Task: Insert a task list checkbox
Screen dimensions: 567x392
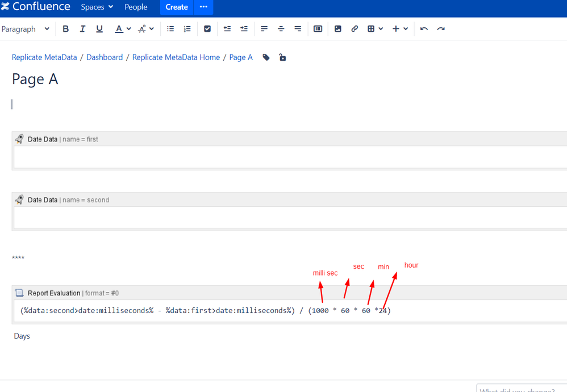Action: 207,29
